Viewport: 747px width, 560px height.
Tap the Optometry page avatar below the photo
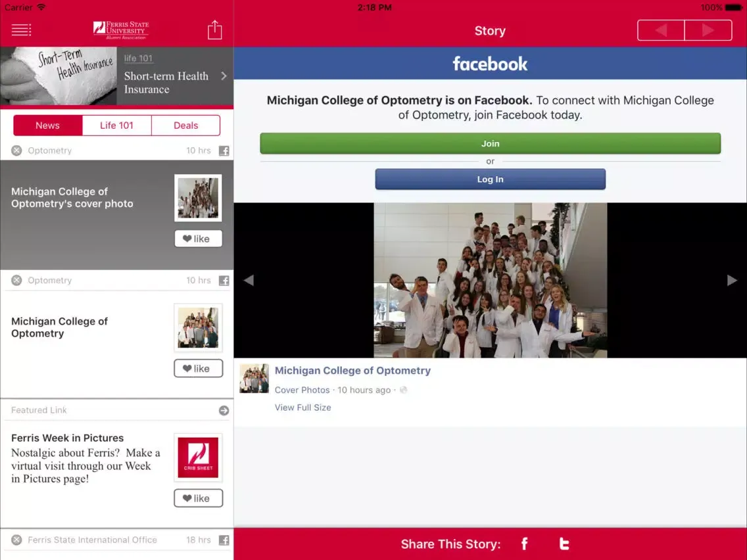click(x=254, y=379)
